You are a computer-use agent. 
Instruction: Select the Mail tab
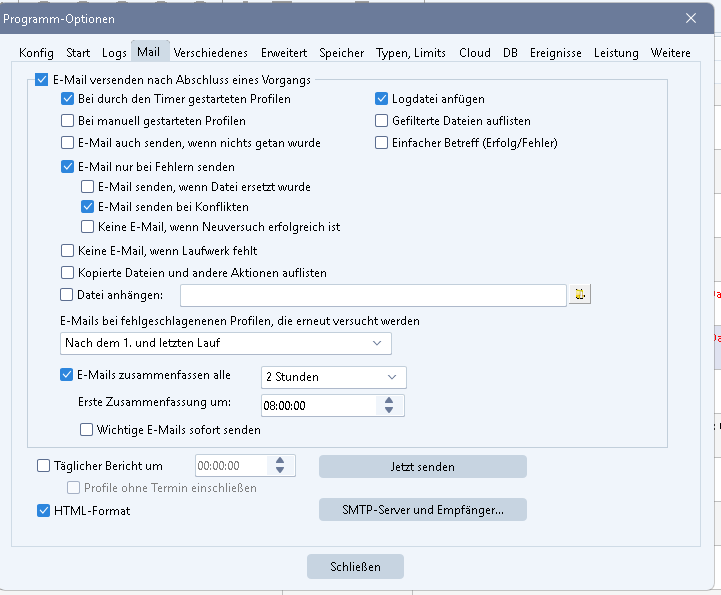pyautogui.click(x=149, y=52)
